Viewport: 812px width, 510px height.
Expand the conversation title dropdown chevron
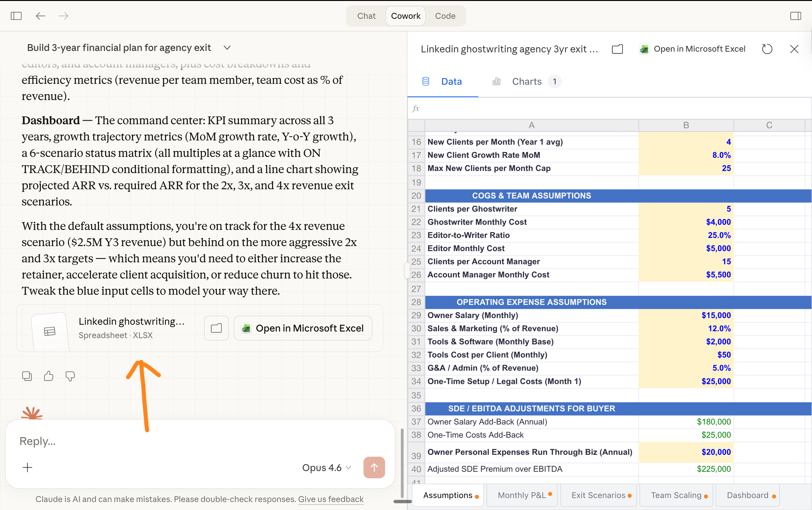[x=227, y=48]
